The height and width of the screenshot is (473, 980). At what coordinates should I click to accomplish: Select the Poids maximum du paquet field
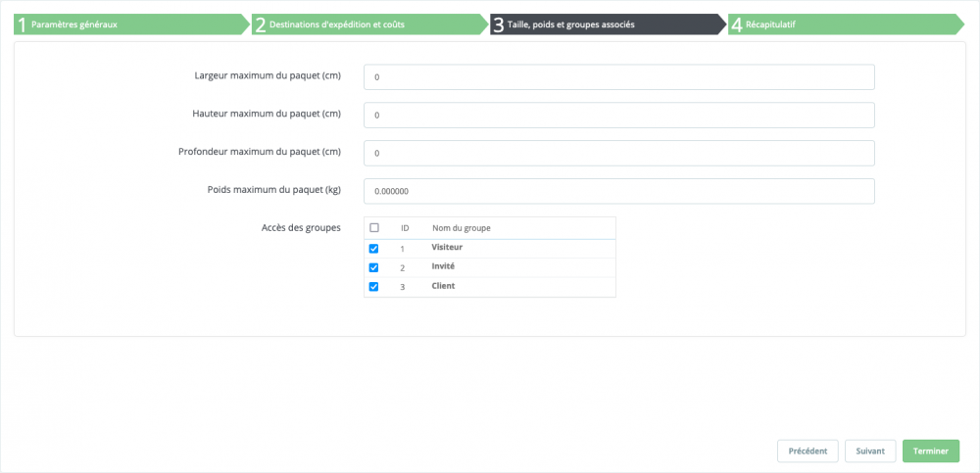coord(618,191)
